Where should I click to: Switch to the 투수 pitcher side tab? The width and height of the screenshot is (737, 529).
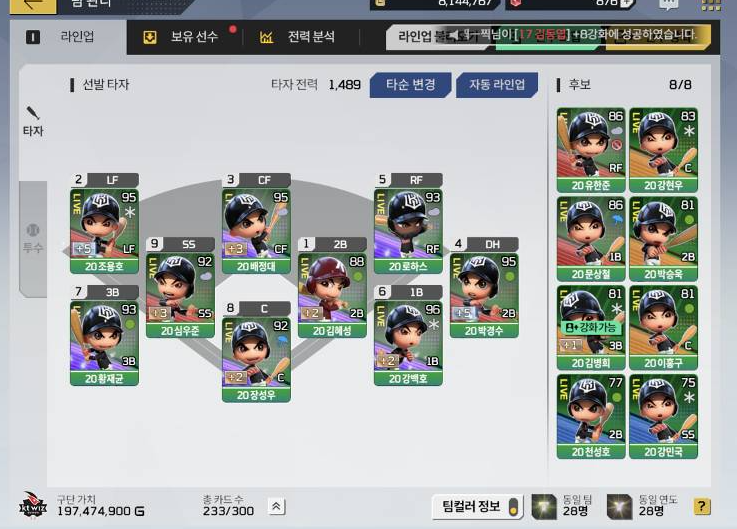(x=33, y=239)
